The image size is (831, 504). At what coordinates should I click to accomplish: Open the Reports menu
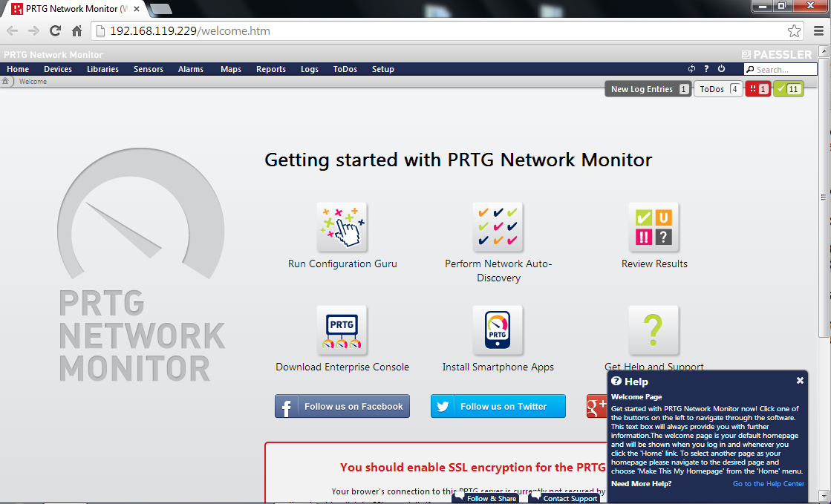(x=271, y=69)
